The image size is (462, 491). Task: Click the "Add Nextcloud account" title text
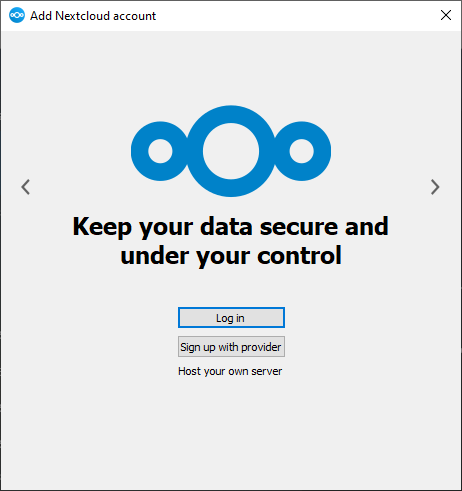click(x=93, y=16)
